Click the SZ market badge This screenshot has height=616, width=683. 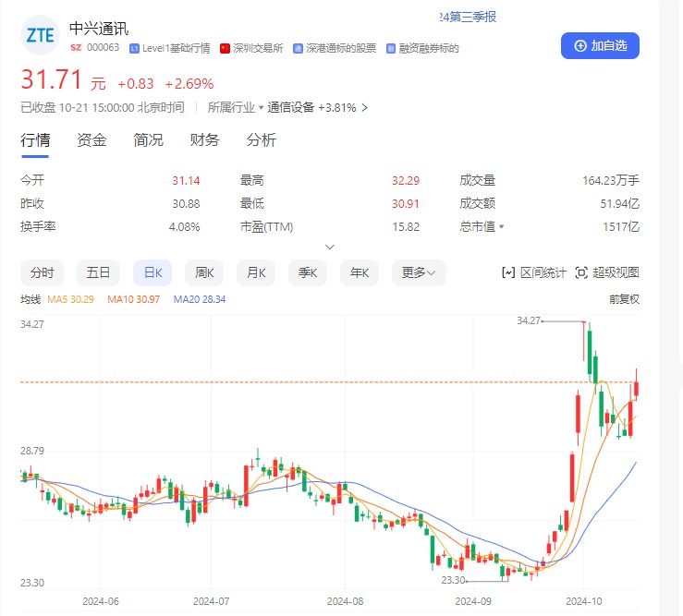pos(76,47)
